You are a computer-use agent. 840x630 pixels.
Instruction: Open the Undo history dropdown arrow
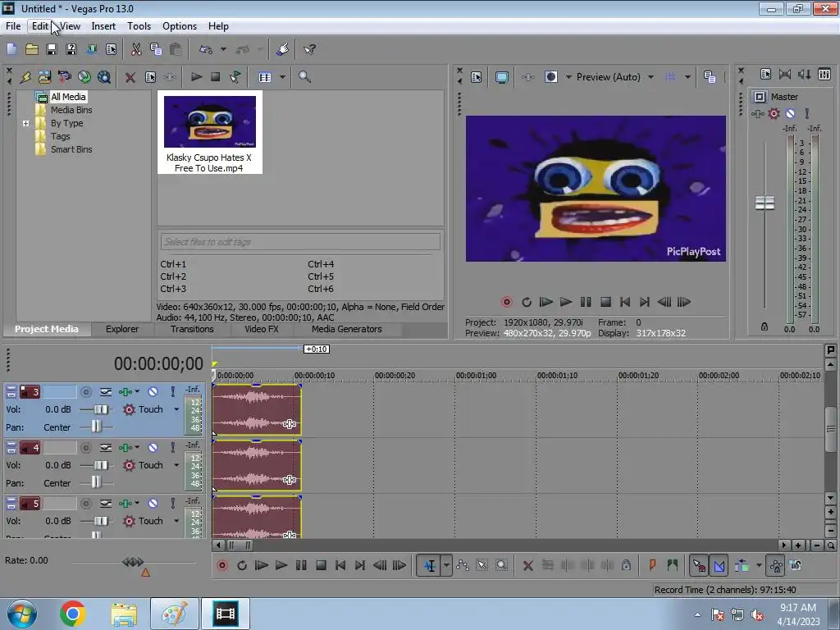tap(223, 49)
